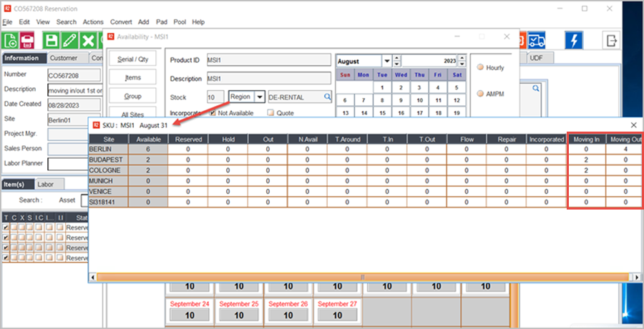Enable the Quote checkbox
The width and height of the screenshot is (644, 329).
pos(270,112)
